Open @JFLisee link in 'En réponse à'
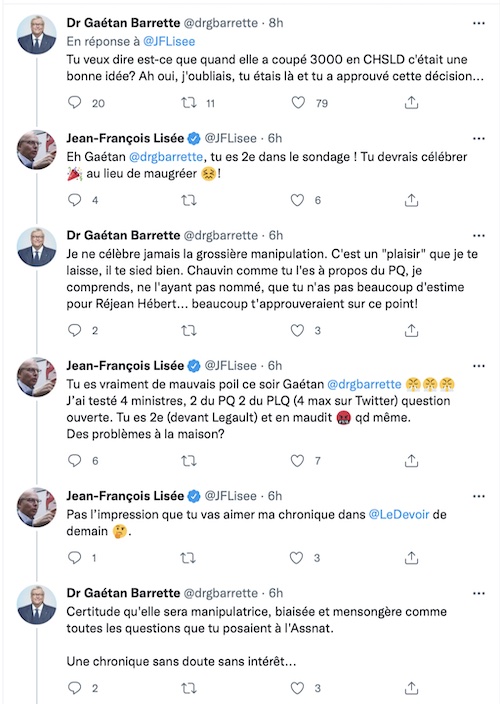The image size is (500, 704). tap(169, 41)
